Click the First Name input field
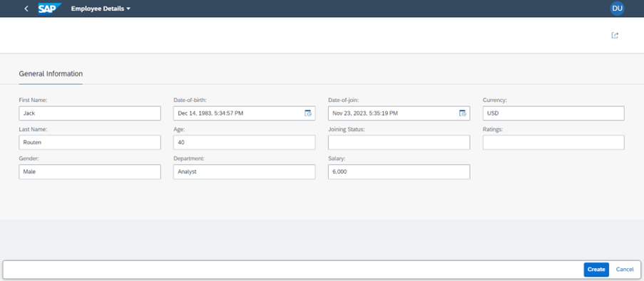644x281 pixels. click(90, 113)
